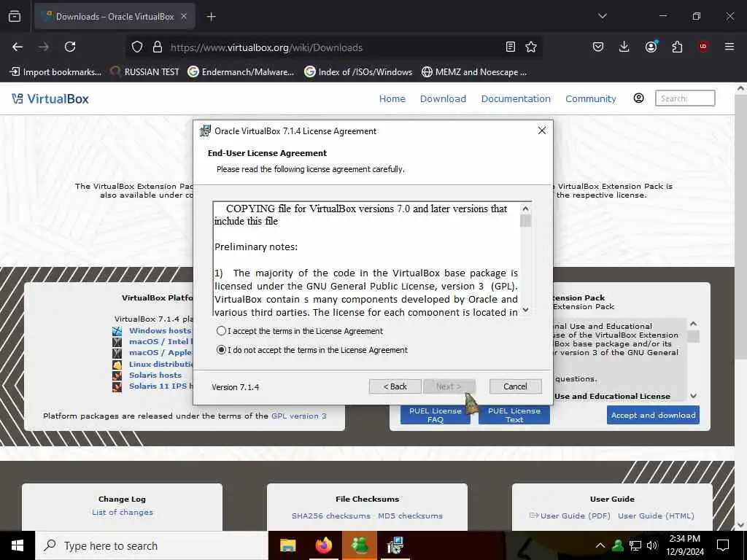Open User Guide (PDF) link
Screen dimensions: 747x560
point(575,516)
